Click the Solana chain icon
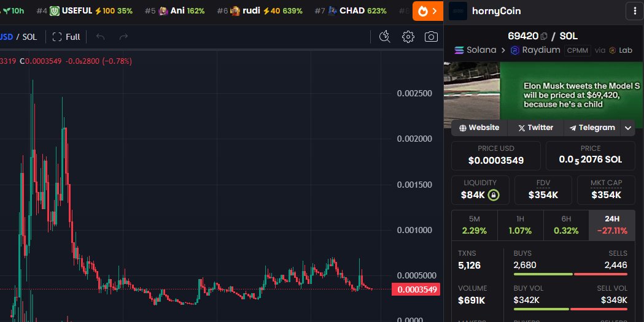The width and height of the screenshot is (644, 322). click(459, 50)
